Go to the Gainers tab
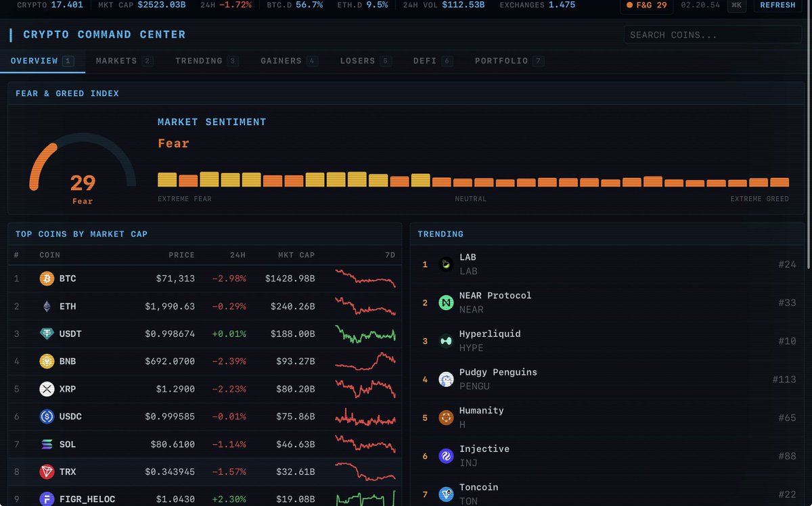Viewport: 812px width, 506px height. pyautogui.click(x=289, y=61)
